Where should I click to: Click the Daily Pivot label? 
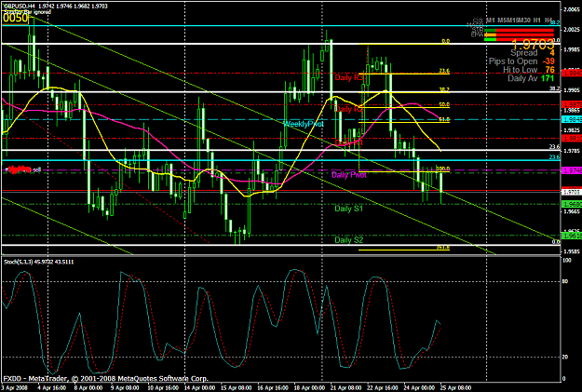click(x=349, y=175)
